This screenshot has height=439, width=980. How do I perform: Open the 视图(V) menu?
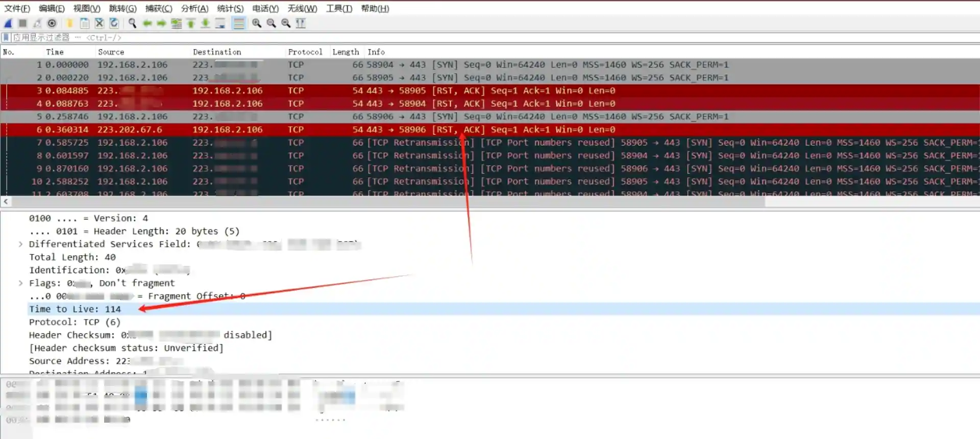point(87,8)
